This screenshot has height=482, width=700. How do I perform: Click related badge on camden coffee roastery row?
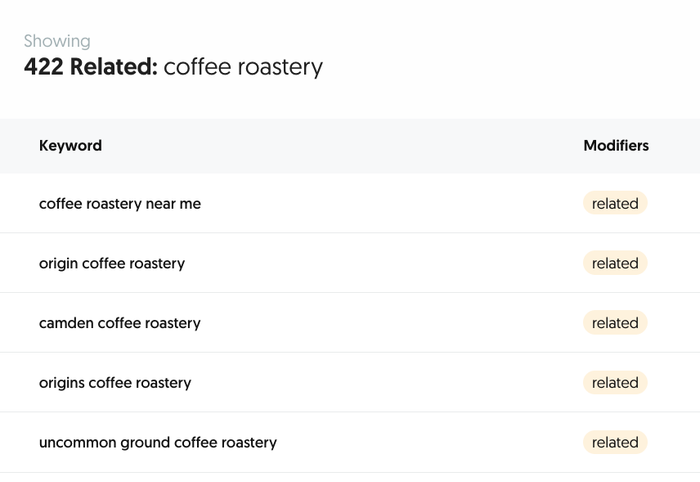click(615, 323)
